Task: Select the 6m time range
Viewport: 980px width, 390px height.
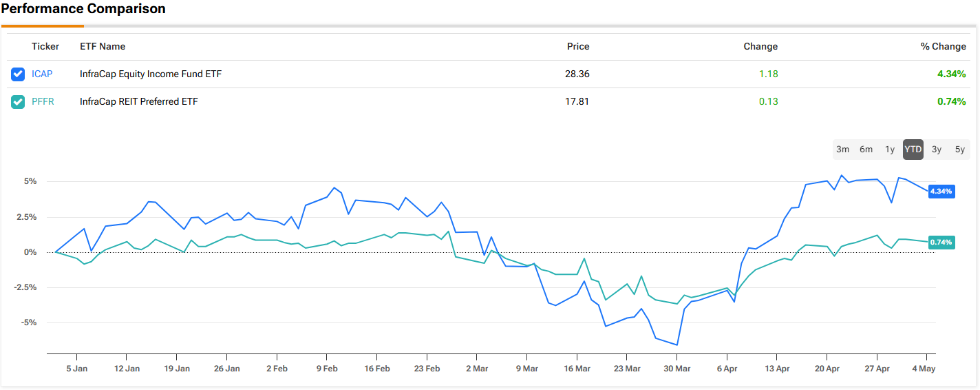Action: coord(866,150)
